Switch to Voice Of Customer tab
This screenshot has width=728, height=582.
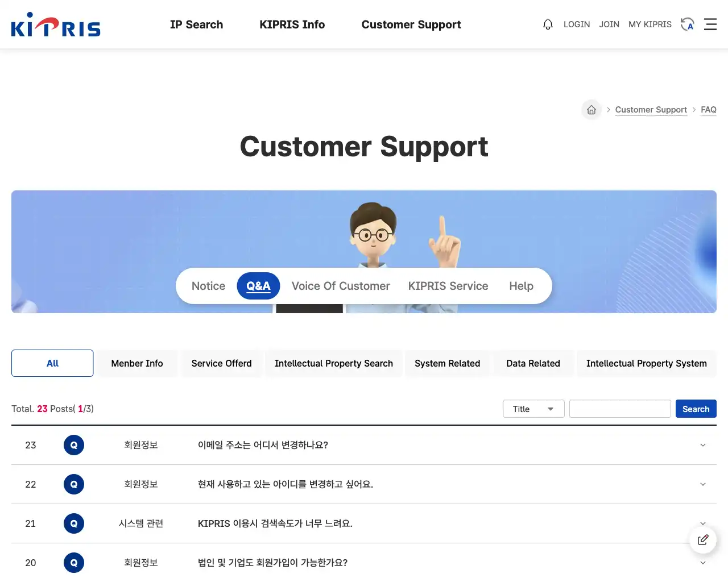tap(341, 286)
